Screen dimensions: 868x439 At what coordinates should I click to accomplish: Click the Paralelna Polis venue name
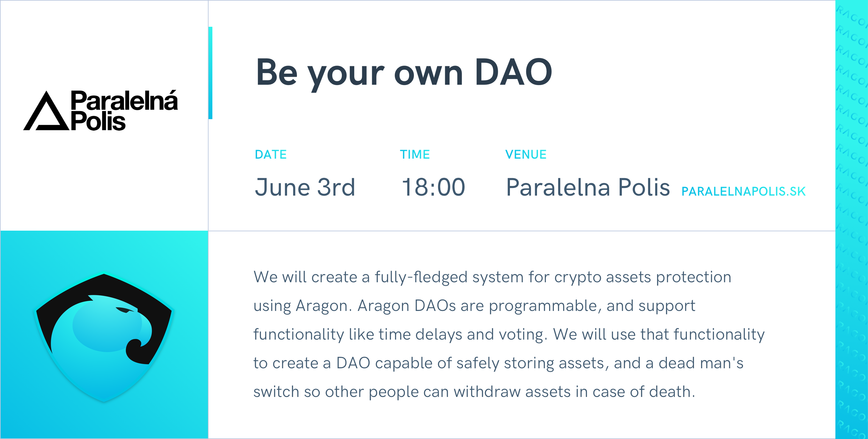[588, 187]
